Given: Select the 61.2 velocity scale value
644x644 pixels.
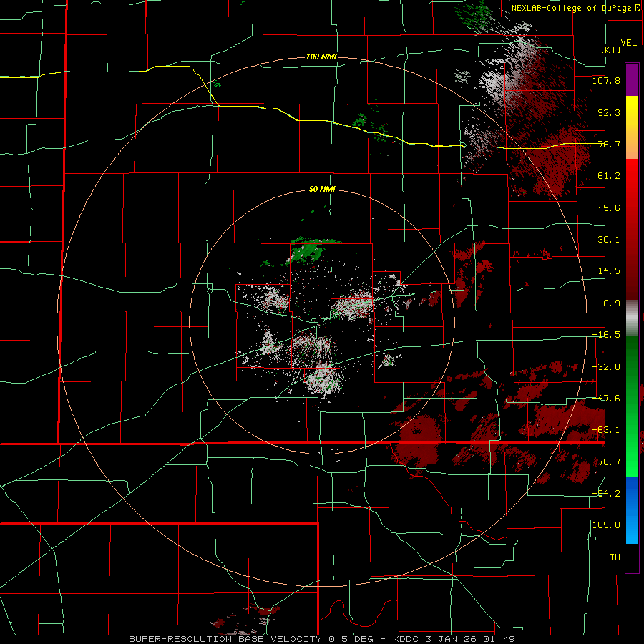Looking at the screenshot, I should click(609, 176).
